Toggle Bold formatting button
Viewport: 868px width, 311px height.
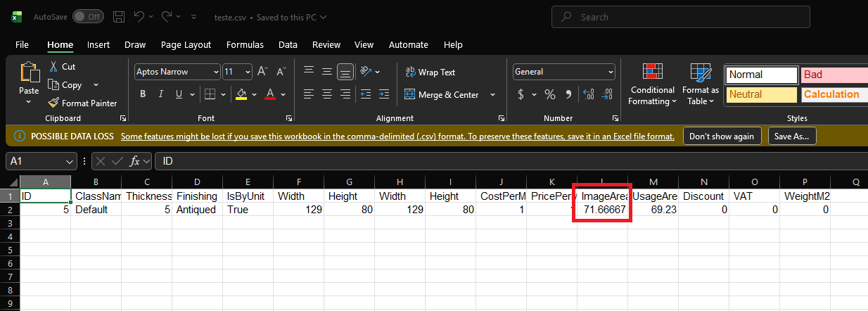tap(143, 94)
